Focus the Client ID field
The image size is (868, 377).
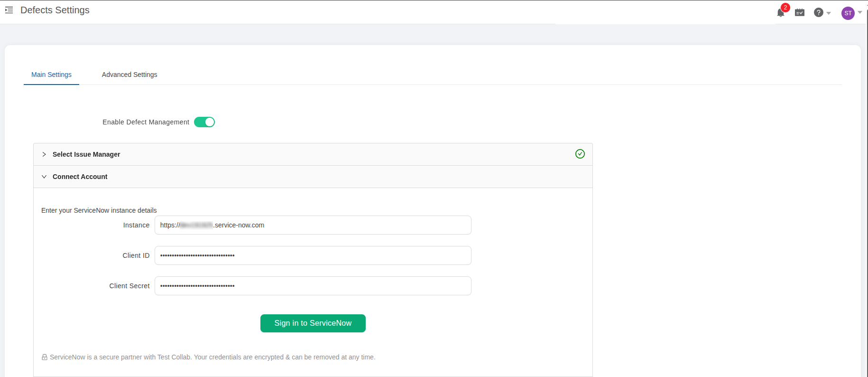click(313, 255)
